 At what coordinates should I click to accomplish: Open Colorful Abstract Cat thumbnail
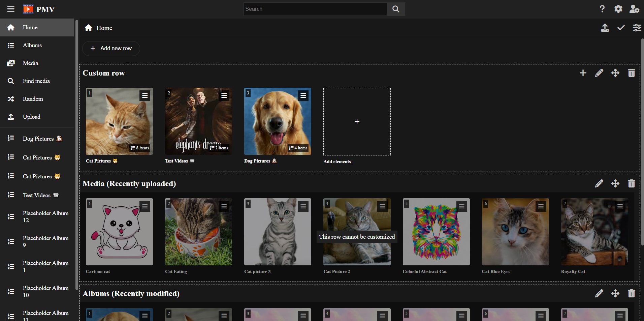click(436, 232)
